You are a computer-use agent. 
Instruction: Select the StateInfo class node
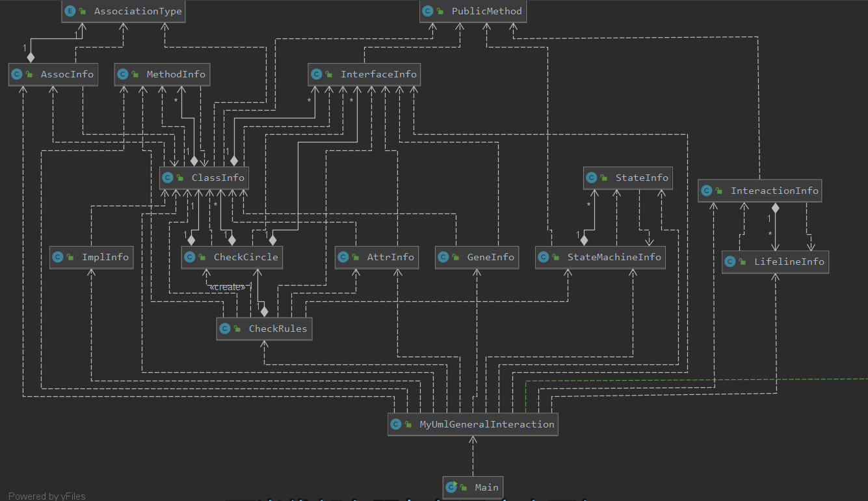627,178
